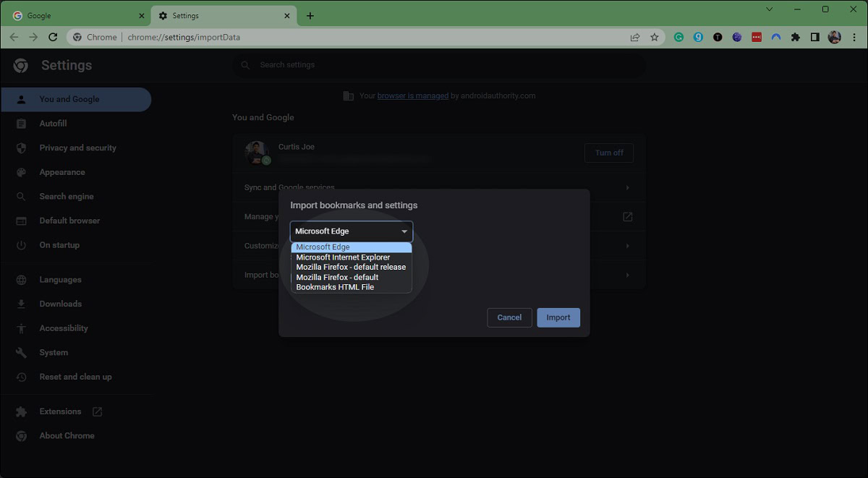Open the blue 'g' extension icon
This screenshot has height=478, width=868.
698,37
